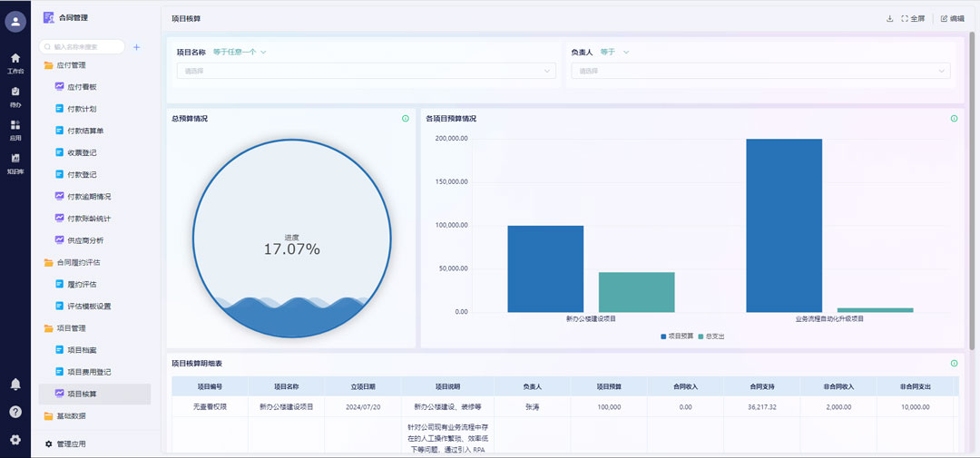Image resolution: width=980 pixels, height=458 pixels.
Task: Toggle 项目预算 legend series
Action: pyautogui.click(x=677, y=336)
